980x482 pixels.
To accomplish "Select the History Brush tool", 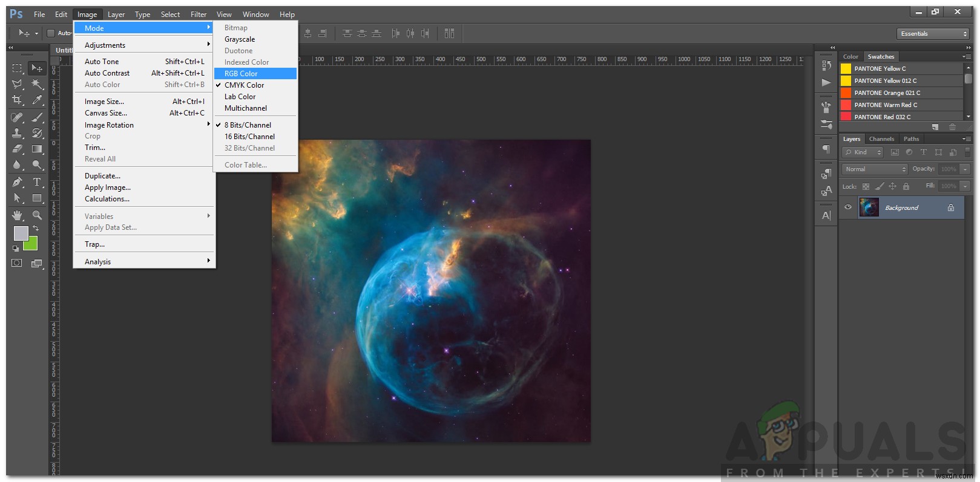I will (x=37, y=132).
